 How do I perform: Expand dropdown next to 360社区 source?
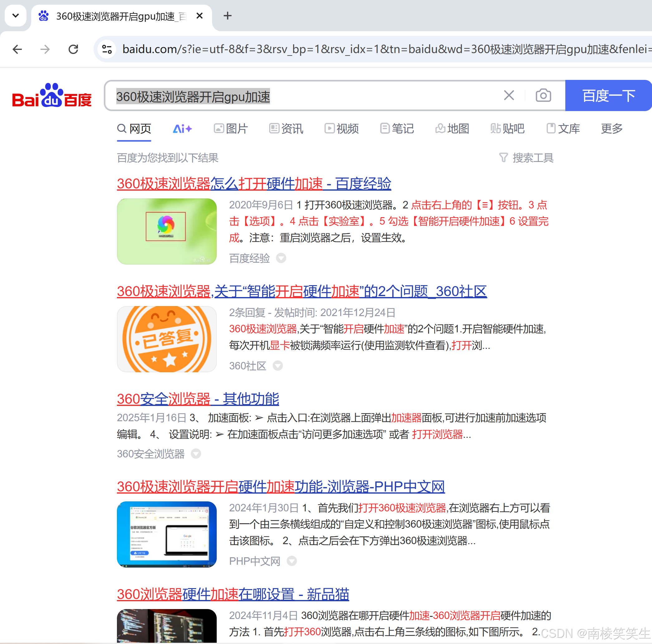[x=278, y=366]
